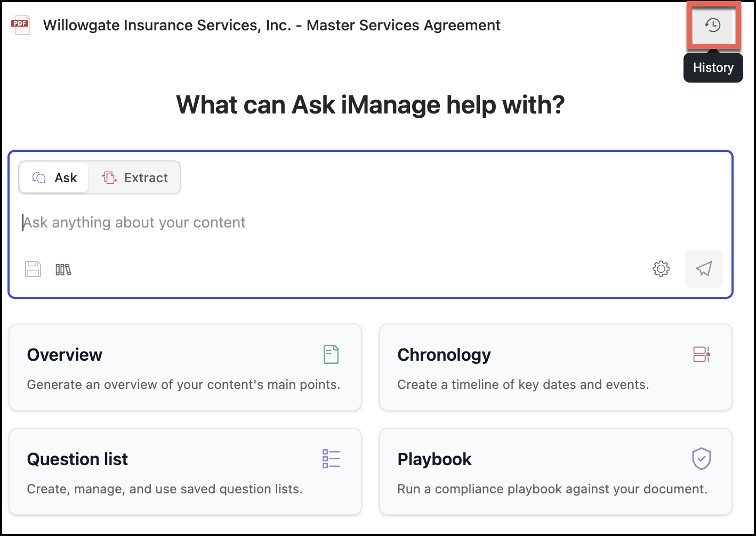The height and width of the screenshot is (536, 756).
Task: Click the timeline icon on the Chronology card
Action: pos(702,354)
